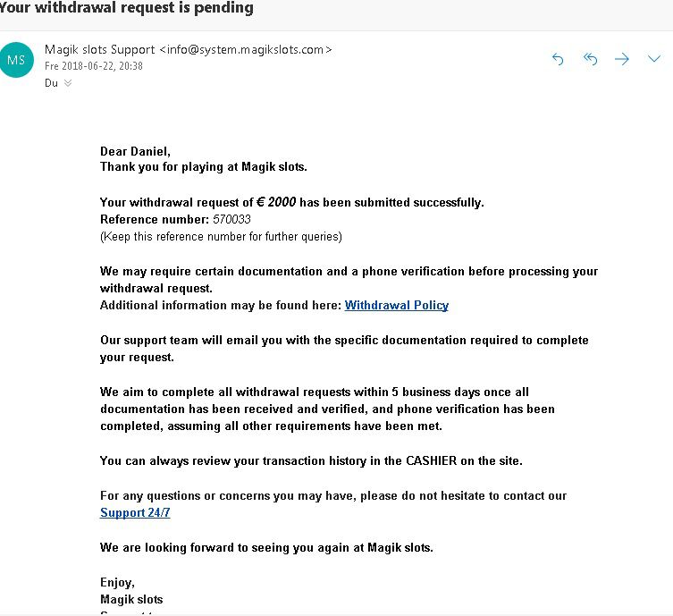Click the recipient label Du
Screen dimensions: 673x616
[51, 83]
